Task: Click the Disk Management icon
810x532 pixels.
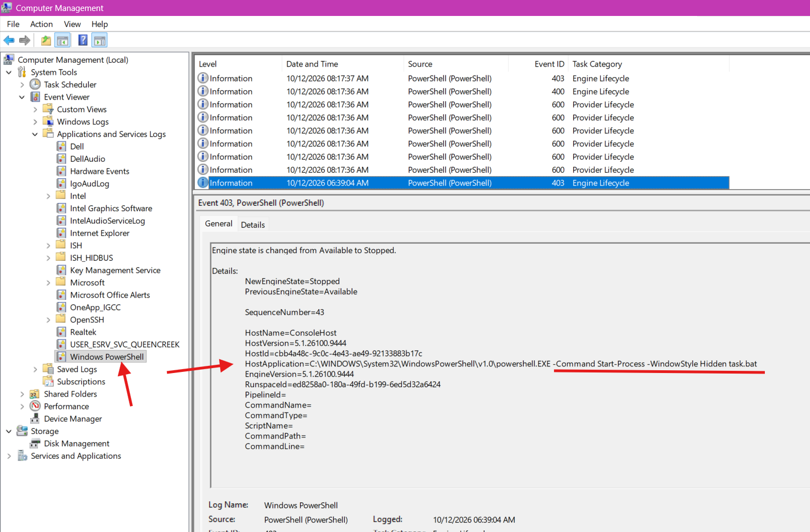Action: click(x=35, y=443)
